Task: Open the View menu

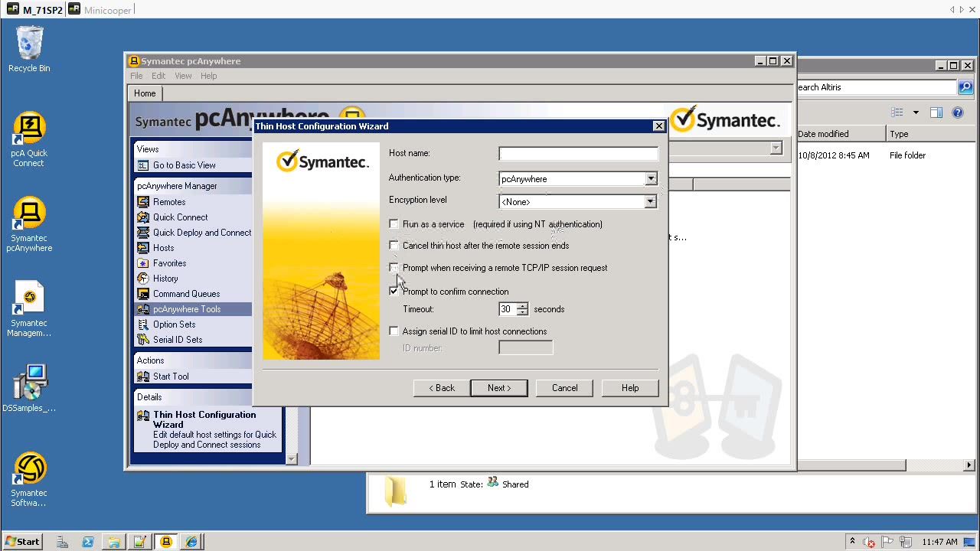Action: 183,75
